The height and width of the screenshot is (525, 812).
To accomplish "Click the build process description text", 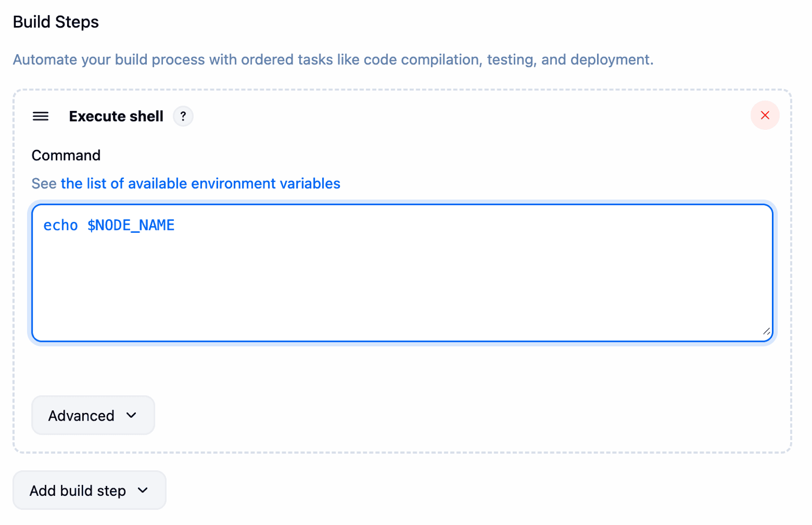I will pyautogui.click(x=333, y=60).
